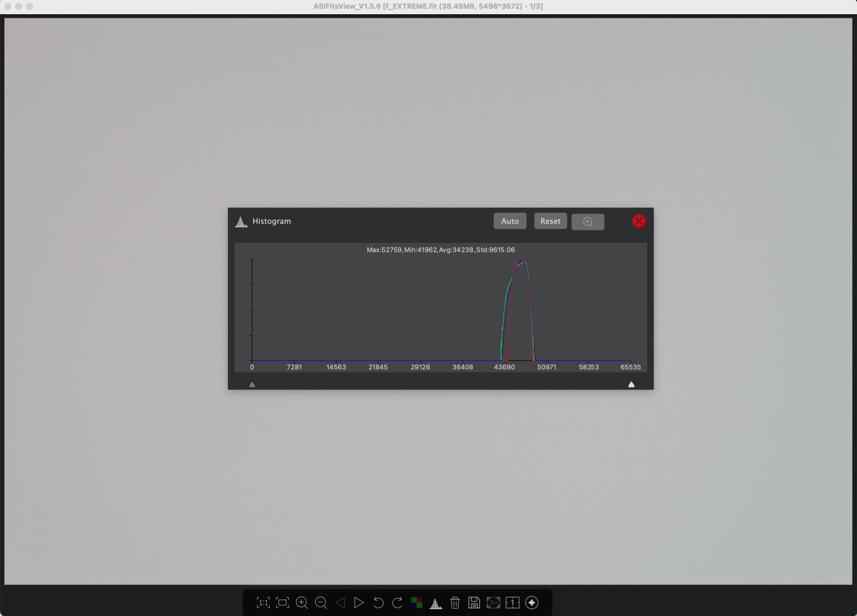The height and width of the screenshot is (616, 857).
Task: Click the ASIFitsView window title text
Action: 428,6
